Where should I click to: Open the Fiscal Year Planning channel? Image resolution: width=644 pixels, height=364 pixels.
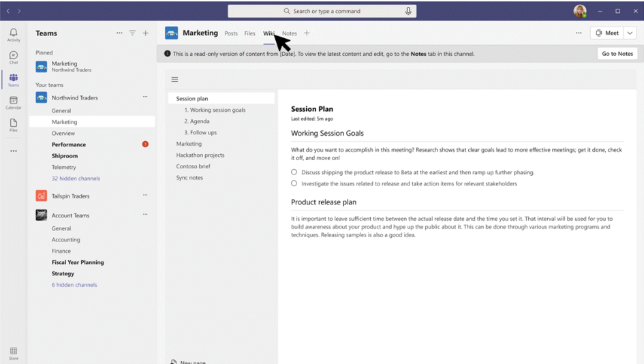(x=78, y=262)
